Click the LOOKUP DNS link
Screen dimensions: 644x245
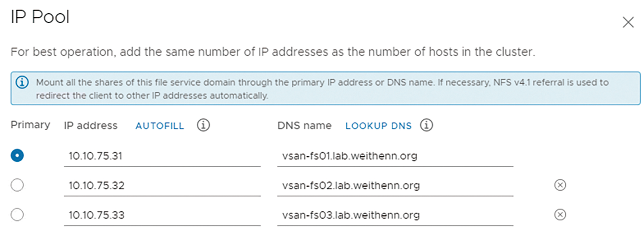pyautogui.click(x=379, y=126)
